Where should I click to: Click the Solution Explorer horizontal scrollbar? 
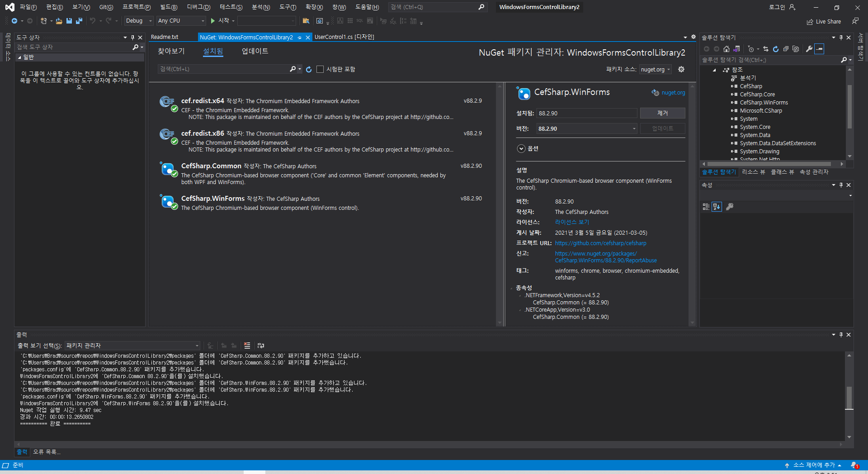(769, 164)
